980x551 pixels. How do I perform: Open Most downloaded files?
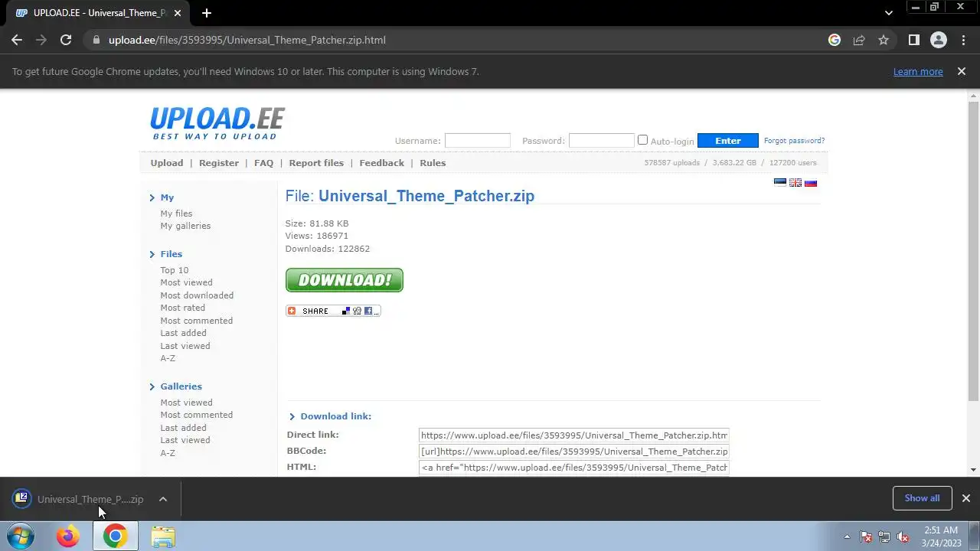click(x=197, y=295)
